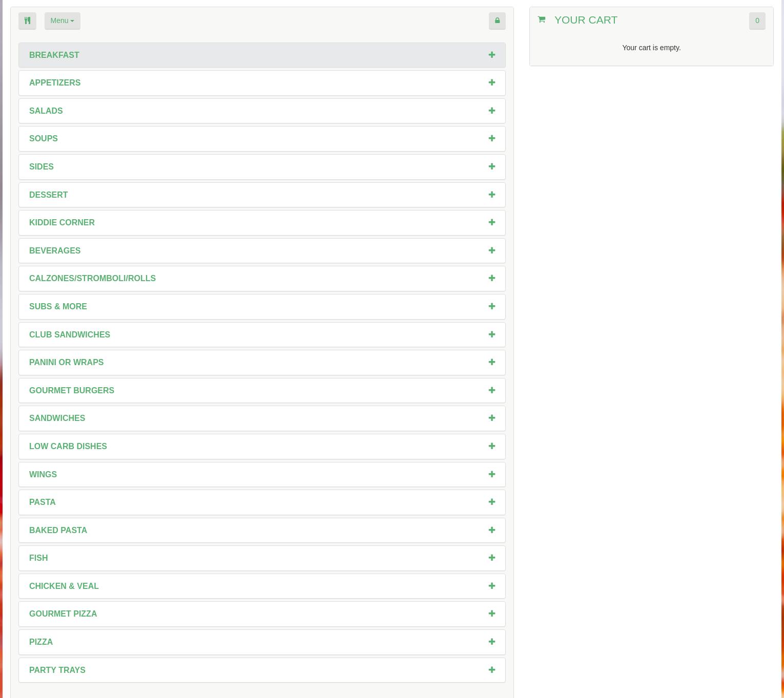Expand Breakfast using its plus icon
Screen dimensions: 784x698
pyautogui.click(x=492, y=55)
